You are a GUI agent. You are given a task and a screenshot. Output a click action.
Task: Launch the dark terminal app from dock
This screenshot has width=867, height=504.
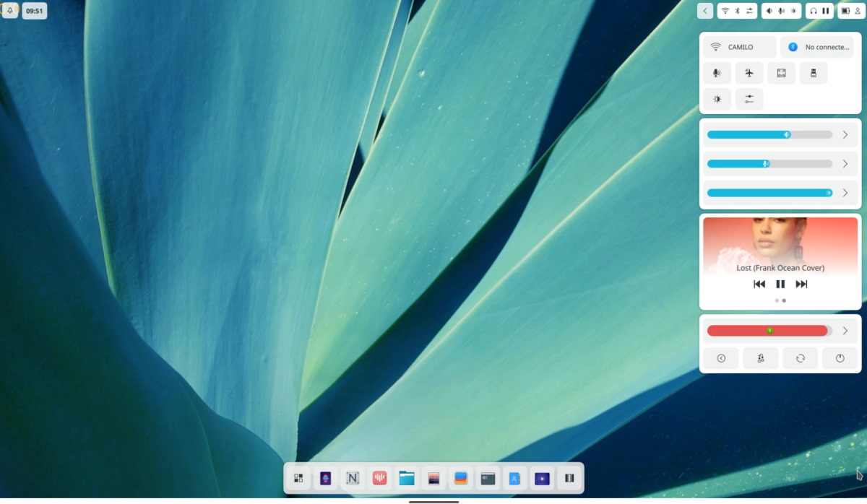click(x=488, y=478)
